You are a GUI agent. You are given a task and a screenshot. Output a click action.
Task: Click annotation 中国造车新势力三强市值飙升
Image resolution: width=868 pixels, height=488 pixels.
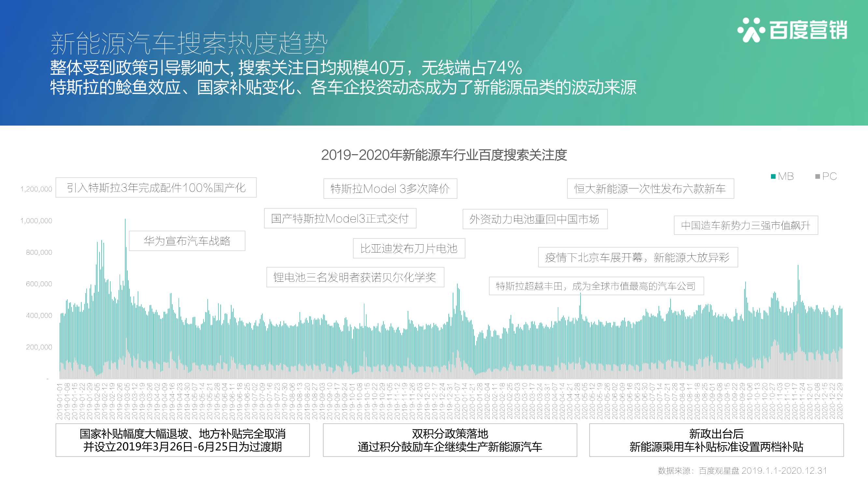tap(746, 225)
